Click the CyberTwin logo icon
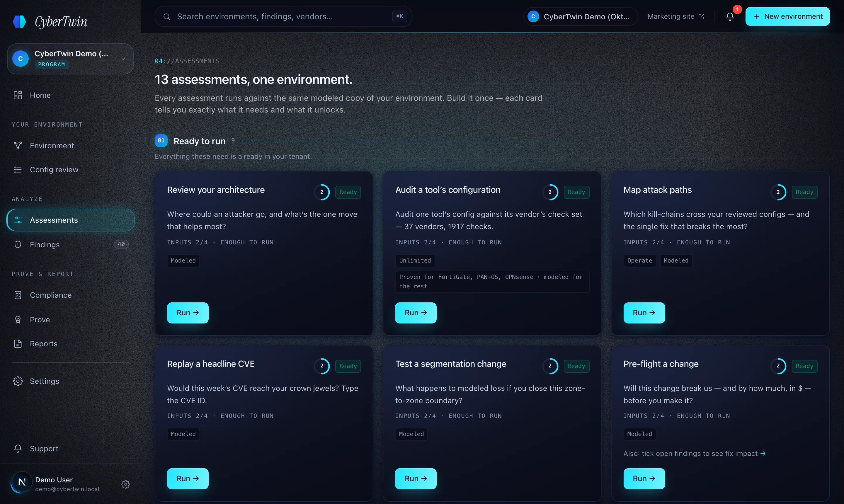Viewport: 844px width, 504px height. (x=19, y=21)
